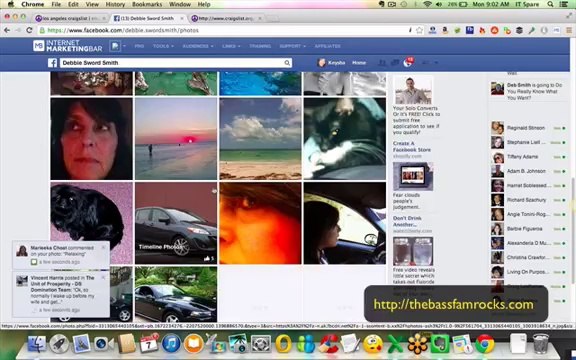Open the History menu

point(115,4)
